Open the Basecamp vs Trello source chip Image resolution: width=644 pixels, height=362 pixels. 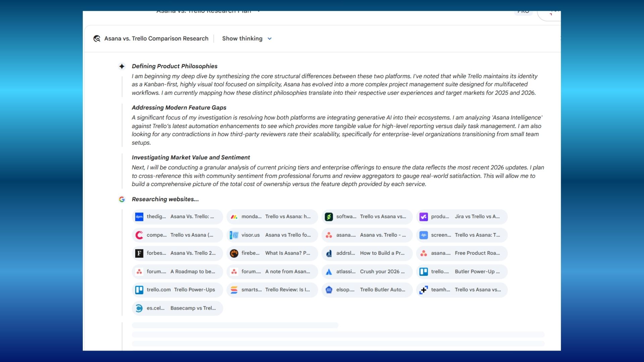pyautogui.click(x=177, y=308)
